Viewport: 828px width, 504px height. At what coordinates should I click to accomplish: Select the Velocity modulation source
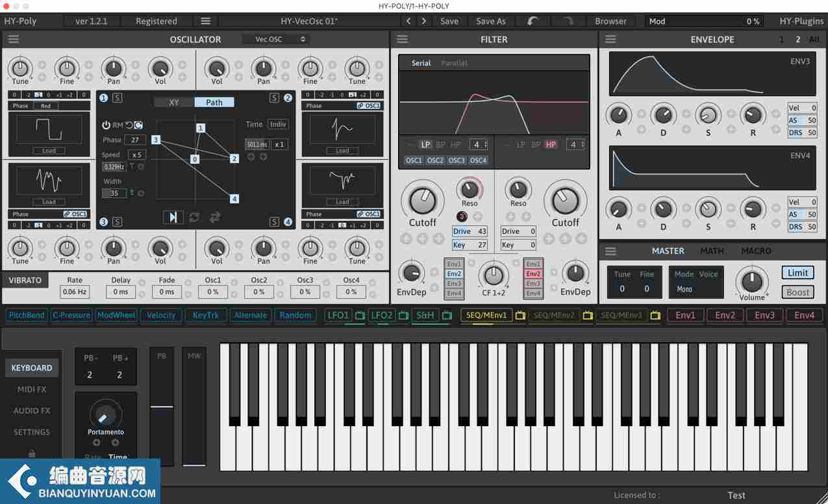point(161,316)
